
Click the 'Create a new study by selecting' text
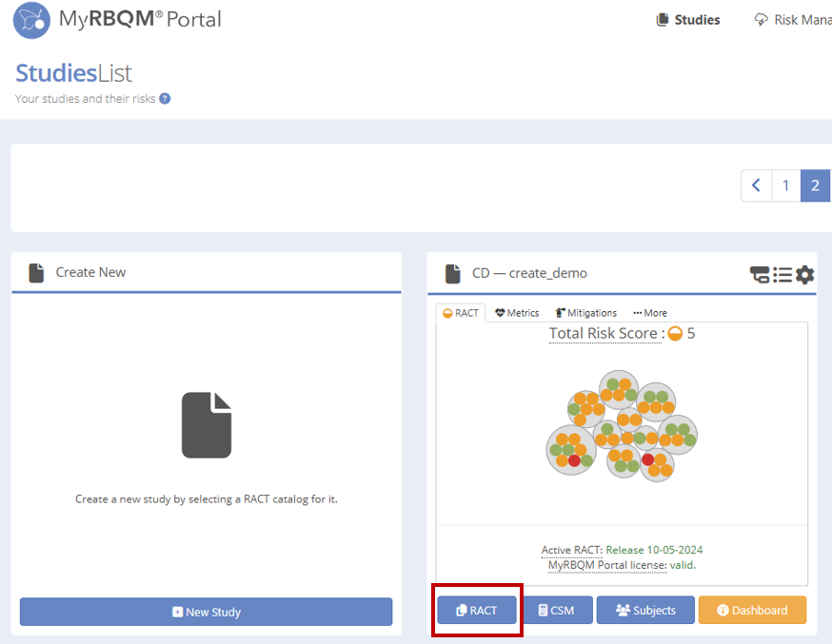(207, 498)
